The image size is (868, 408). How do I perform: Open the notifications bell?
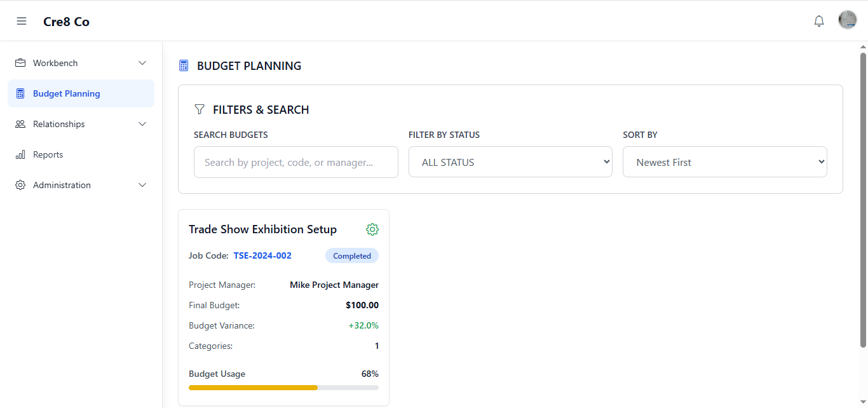[x=819, y=21]
